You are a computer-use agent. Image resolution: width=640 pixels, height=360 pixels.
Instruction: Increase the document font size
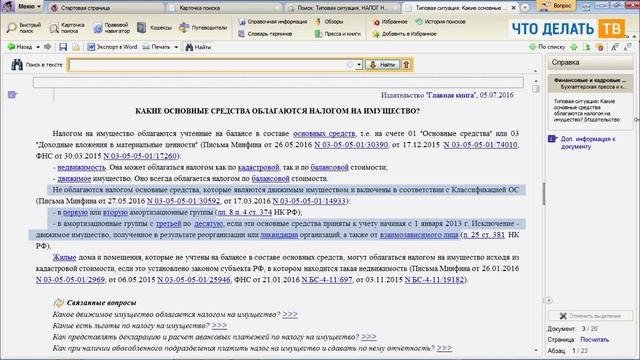(x=614, y=47)
